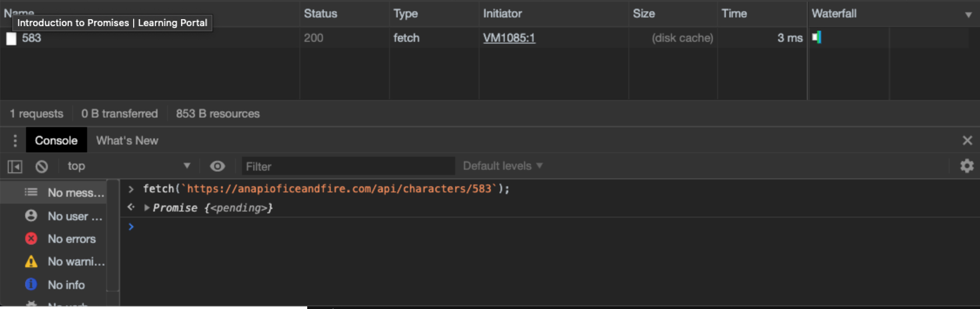Click the drawer three-dot menu icon
This screenshot has height=309, width=980.
(x=15, y=141)
